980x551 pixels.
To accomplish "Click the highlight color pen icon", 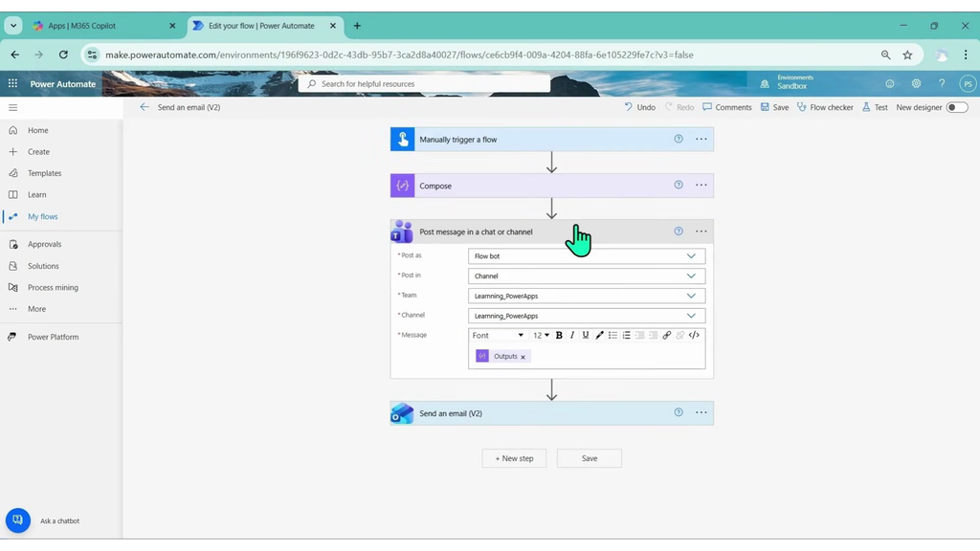I will click(x=599, y=336).
